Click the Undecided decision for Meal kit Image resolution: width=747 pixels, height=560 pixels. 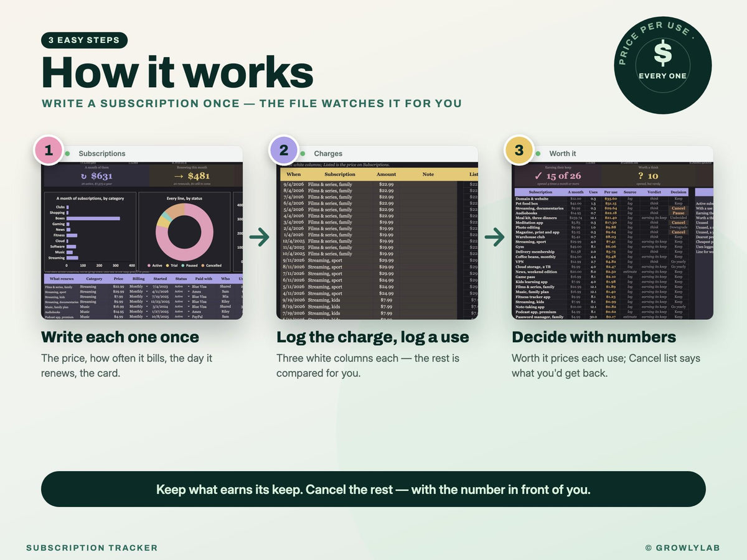click(x=679, y=218)
